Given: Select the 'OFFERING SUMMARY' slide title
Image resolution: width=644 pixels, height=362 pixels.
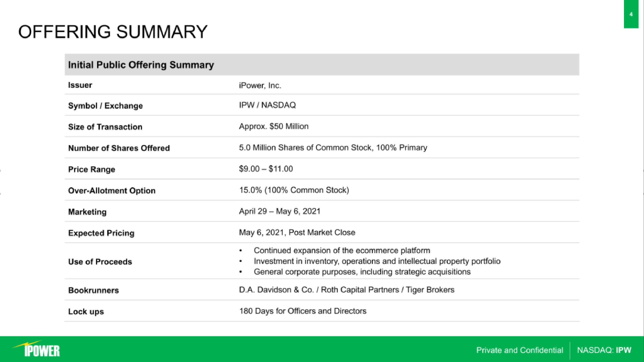Looking at the screenshot, I should [x=113, y=32].
